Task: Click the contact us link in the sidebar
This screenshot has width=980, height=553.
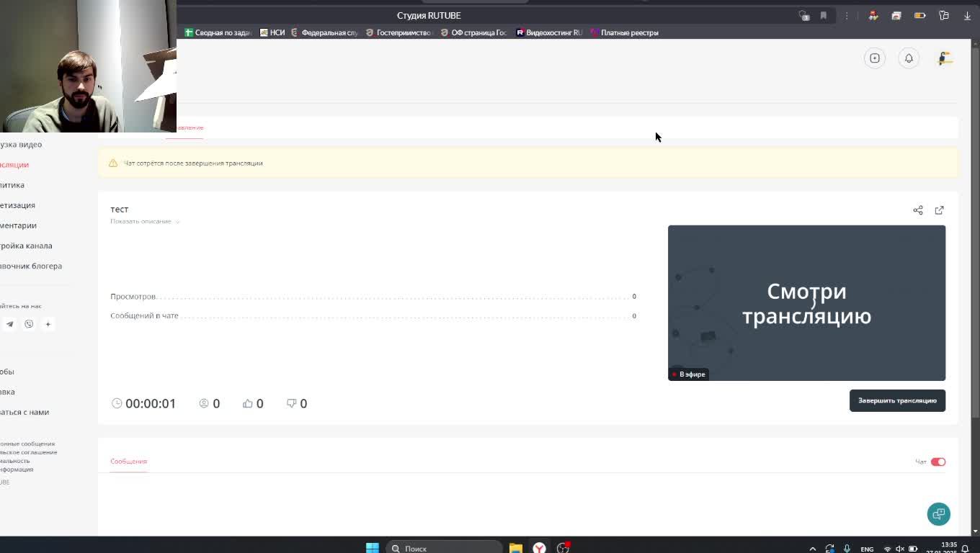Action: point(24,412)
